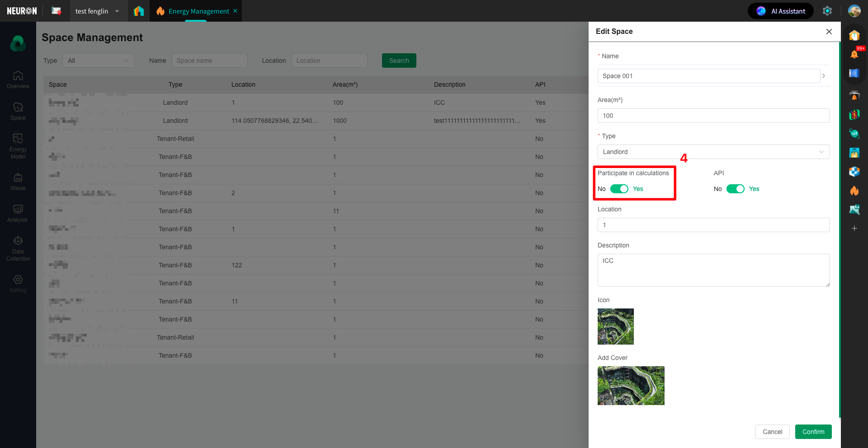The width and height of the screenshot is (868, 448).
Task: Open Analysis in the left sidebar
Action: [18, 213]
